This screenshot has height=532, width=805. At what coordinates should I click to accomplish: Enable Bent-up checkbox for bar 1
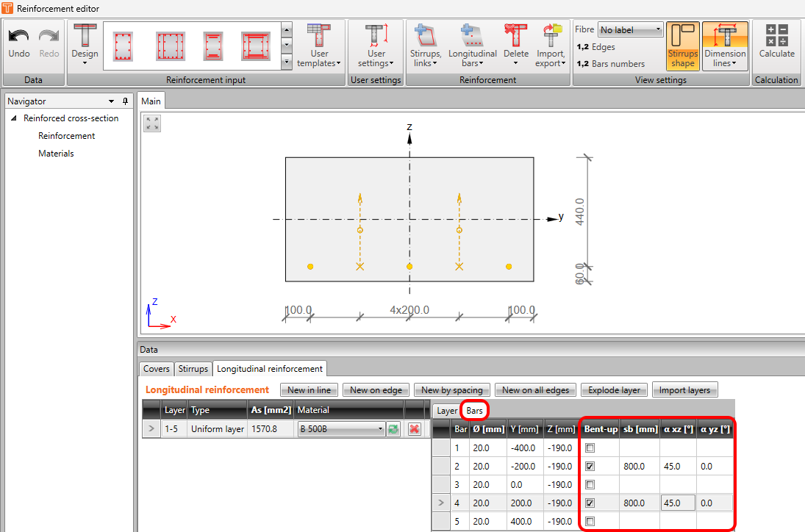[590, 448]
